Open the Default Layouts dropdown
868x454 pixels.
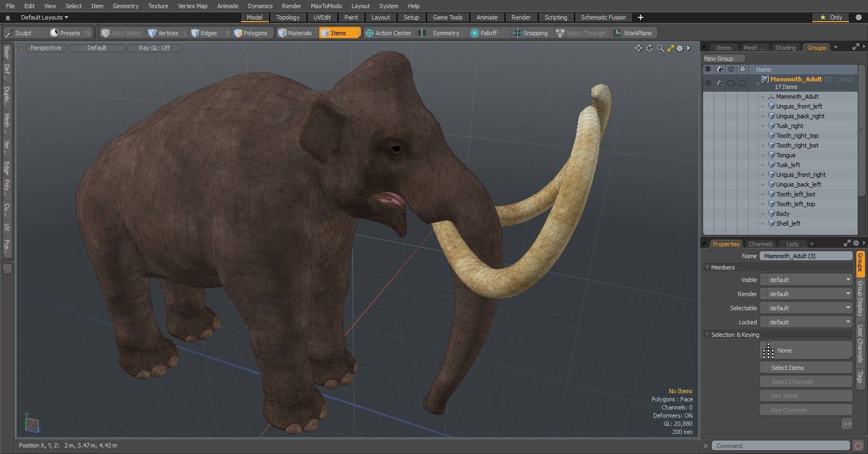point(44,17)
